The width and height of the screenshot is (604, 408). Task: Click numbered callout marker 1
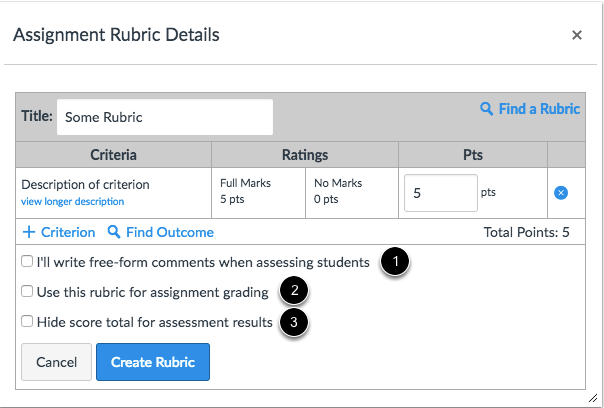397,262
